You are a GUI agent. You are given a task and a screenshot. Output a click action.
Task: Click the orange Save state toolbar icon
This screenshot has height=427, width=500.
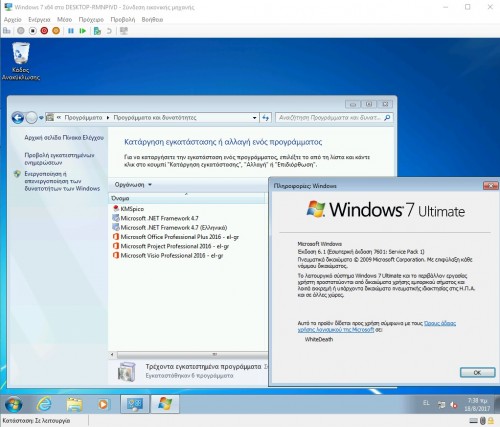click(56, 31)
